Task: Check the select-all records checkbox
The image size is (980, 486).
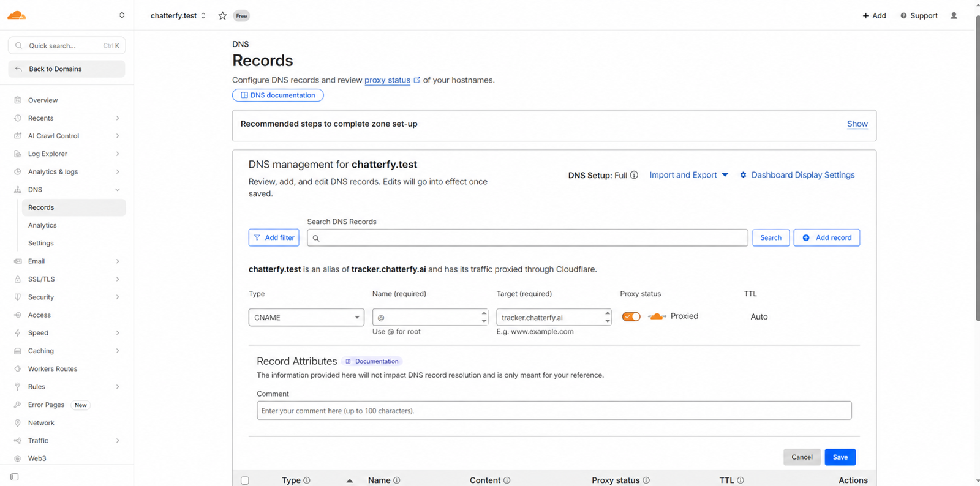Action: coord(245,480)
